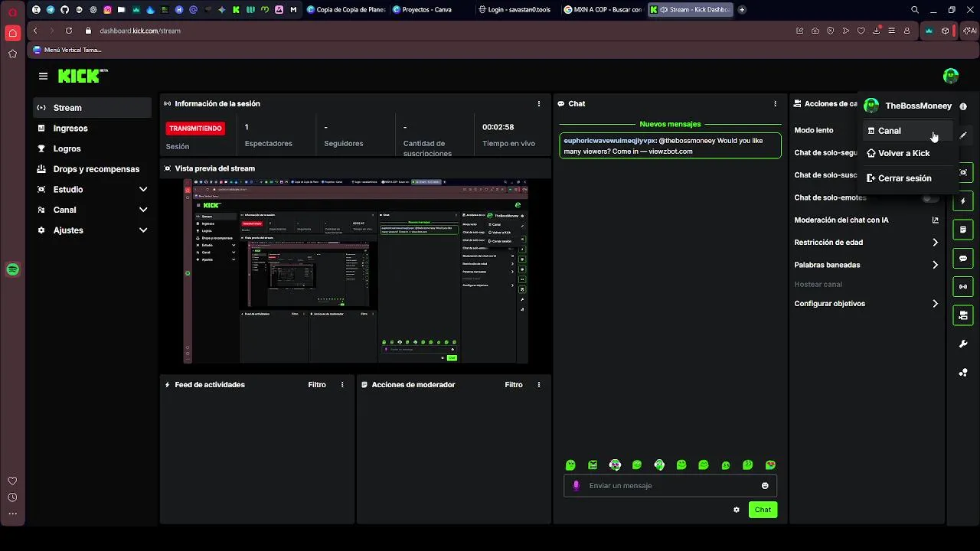Select Volver a Kick in profile dropdown
The height and width of the screenshot is (551, 980).
[908, 153]
